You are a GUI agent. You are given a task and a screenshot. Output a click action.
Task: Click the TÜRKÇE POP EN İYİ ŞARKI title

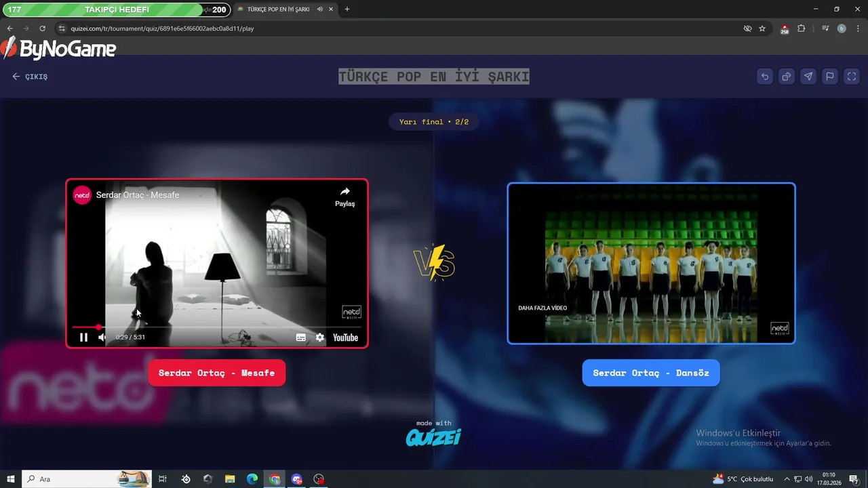pyautogui.click(x=434, y=77)
